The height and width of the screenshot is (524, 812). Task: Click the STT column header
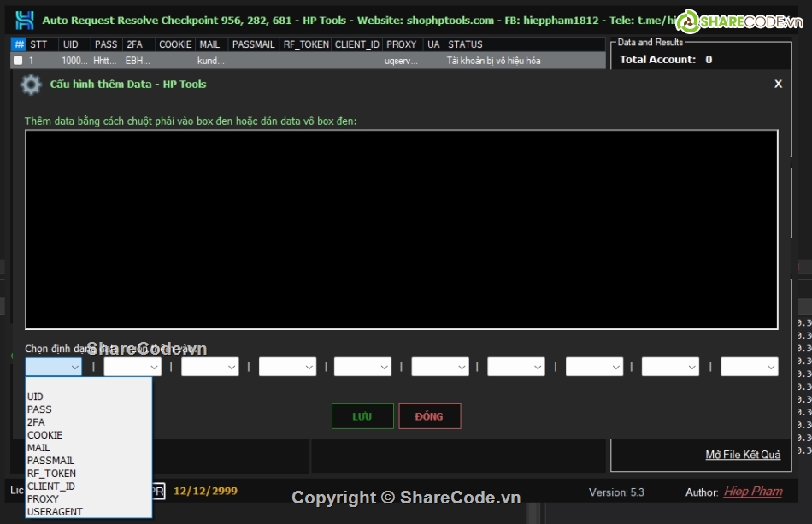[42, 44]
